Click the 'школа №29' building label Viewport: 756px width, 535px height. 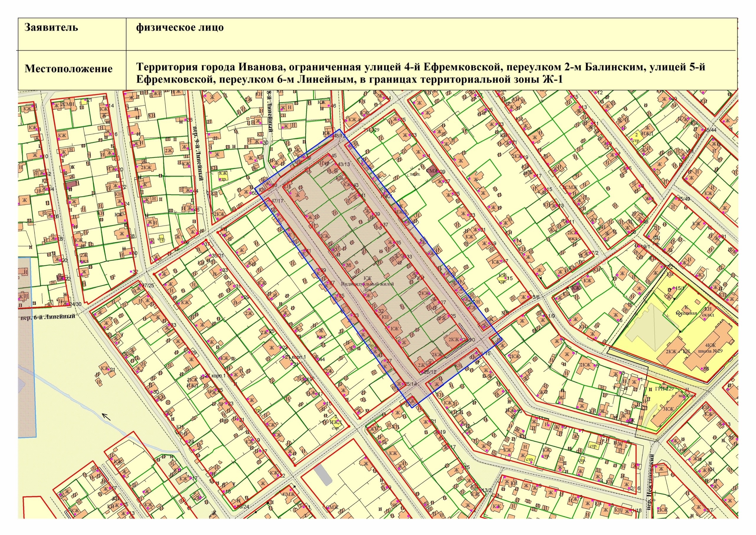[x=710, y=351]
